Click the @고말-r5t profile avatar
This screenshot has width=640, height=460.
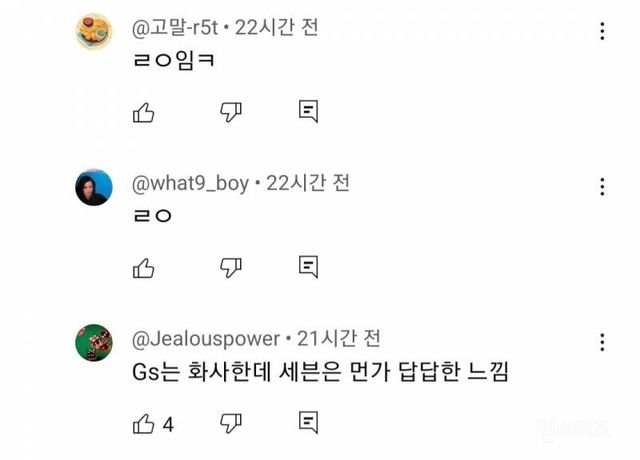point(94,32)
